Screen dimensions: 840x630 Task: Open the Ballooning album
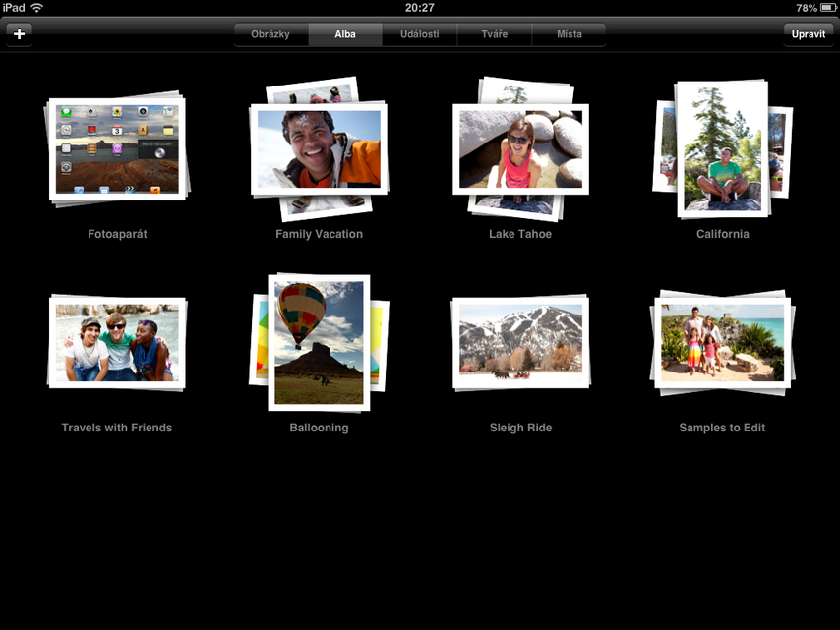[x=319, y=342]
